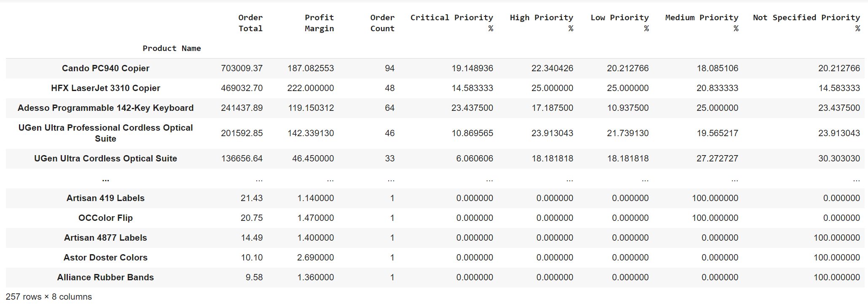Click the 119.150312 profit margin cell
The image size is (868, 306).
311,108
